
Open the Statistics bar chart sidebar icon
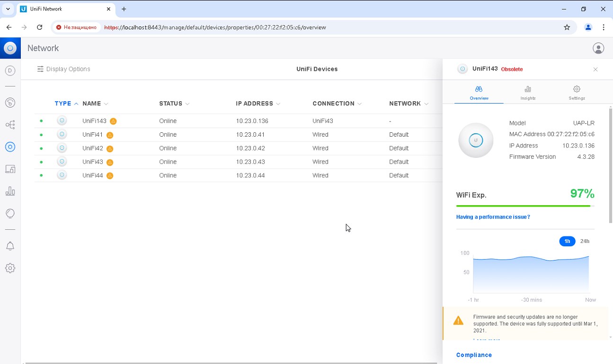click(10, 191)
